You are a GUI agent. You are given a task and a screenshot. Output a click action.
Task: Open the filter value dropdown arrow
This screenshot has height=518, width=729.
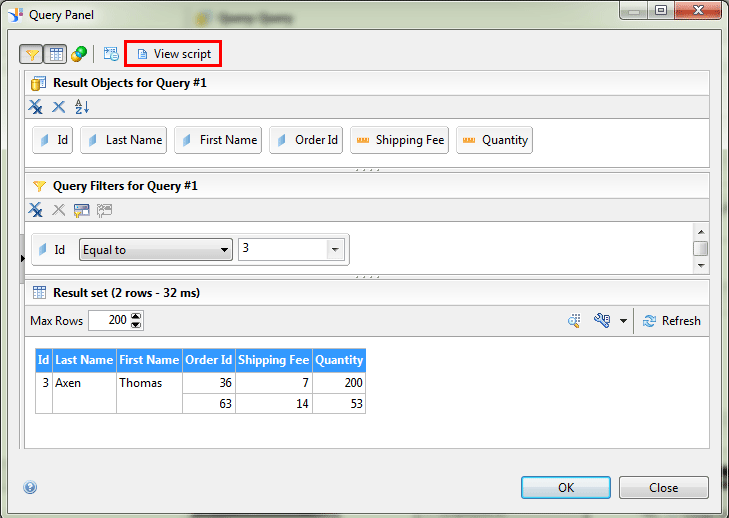point(335,250)
